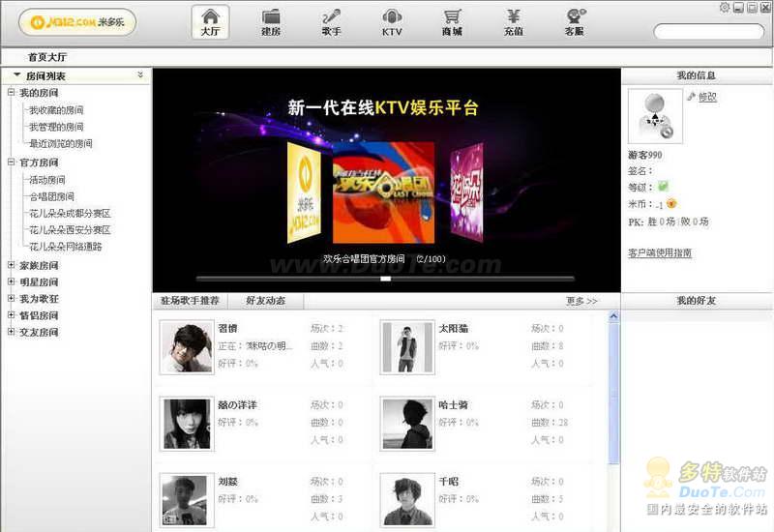
Task: Expand the 家族房间 tree node
Action: pyautogui.click(x=11, y=265)
